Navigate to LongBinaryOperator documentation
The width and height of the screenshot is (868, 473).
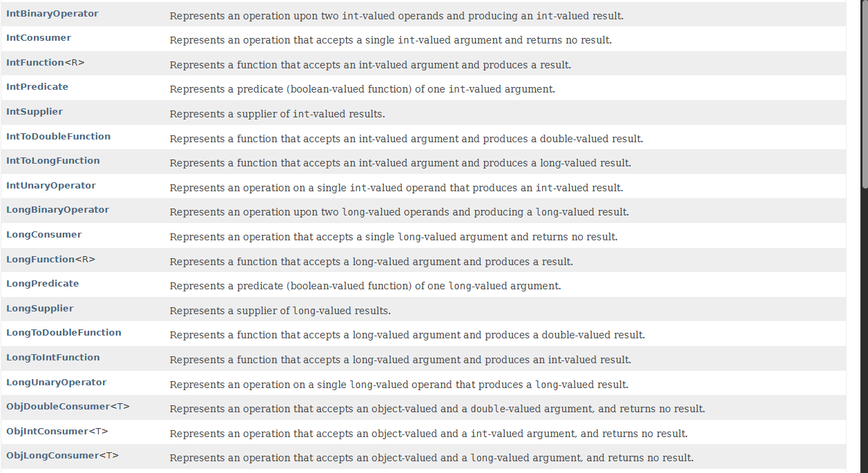click(x=57, y=210)
